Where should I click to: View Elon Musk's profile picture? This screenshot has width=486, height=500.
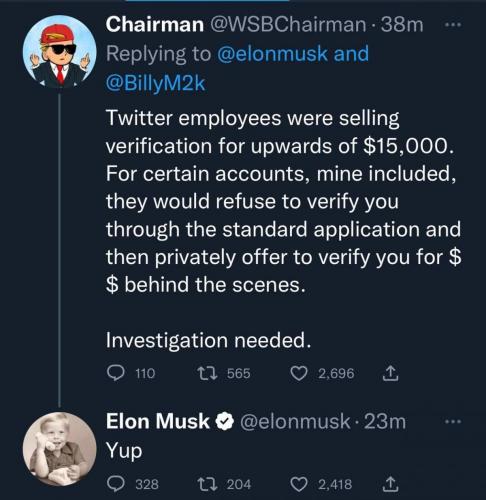click(60, 449)
